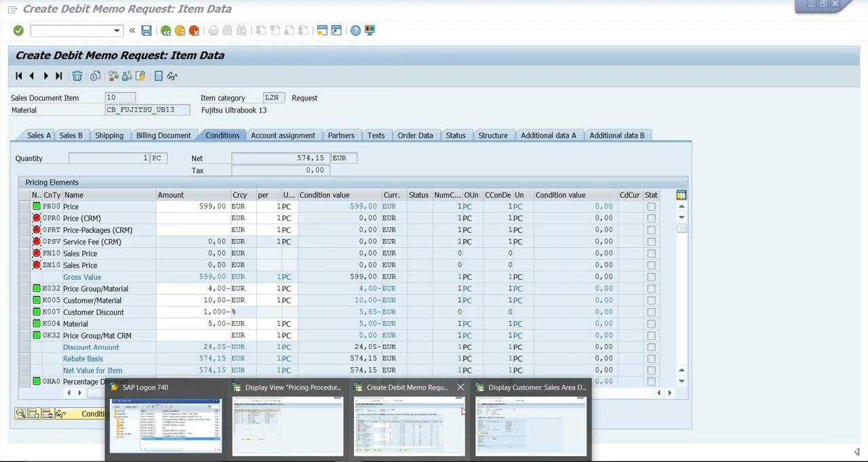Click the Amount field in PR00 row
The width and height of the screenshot is (868, 462).
193,207
